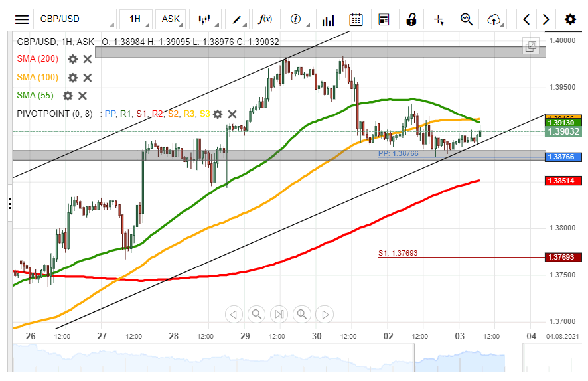The height and width of the screenshot is (381, 588).
Task: Go to next with right chevron
Action: 546,19
